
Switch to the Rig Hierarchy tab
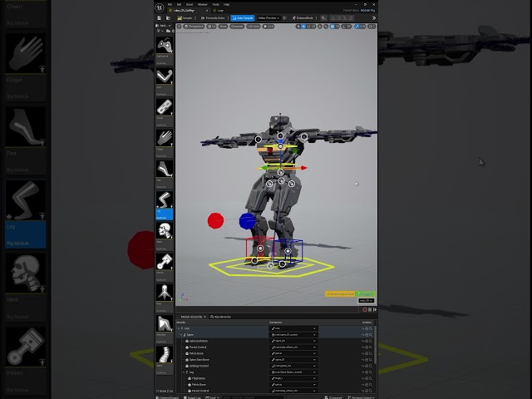tap(220, 317)
